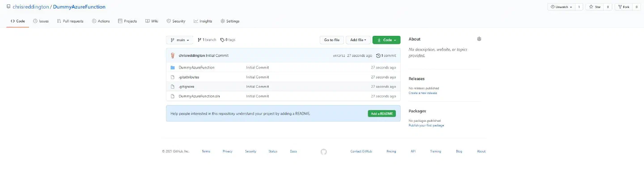Click Initial Commit message in .gitignore row
This screenshot has height=171, width=644.
[x=258, y=86]
